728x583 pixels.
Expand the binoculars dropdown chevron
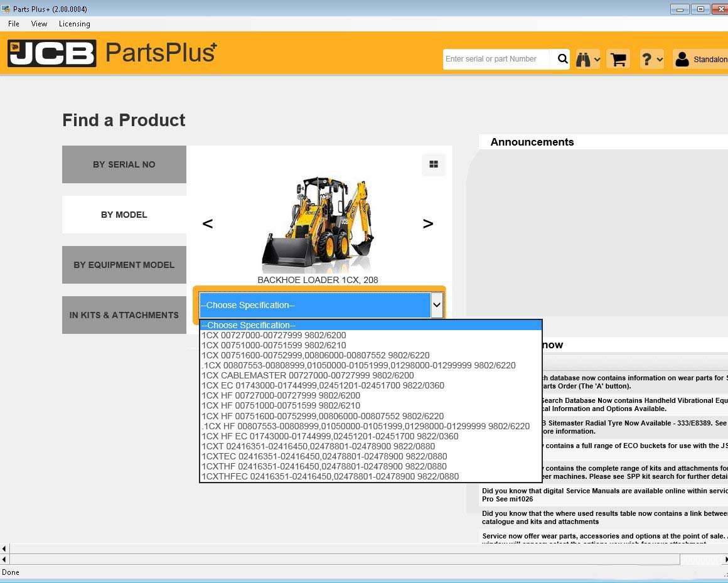click(597, 60)
